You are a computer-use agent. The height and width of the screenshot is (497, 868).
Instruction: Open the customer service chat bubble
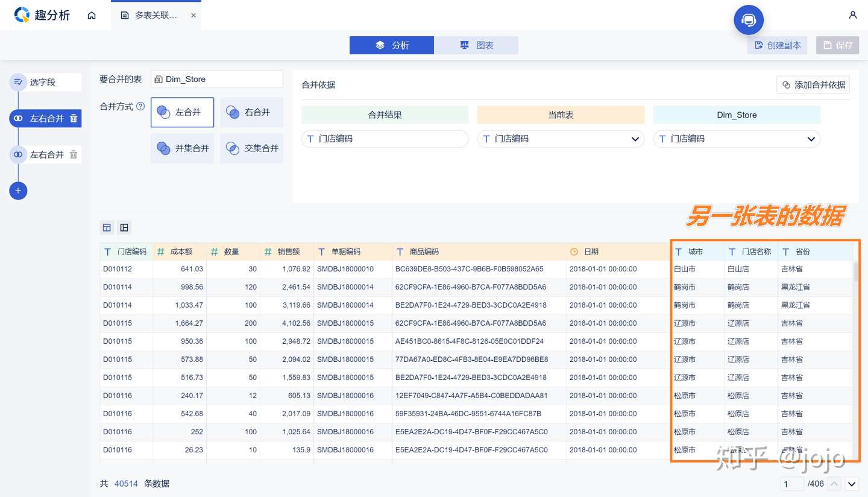click(749, 20)
